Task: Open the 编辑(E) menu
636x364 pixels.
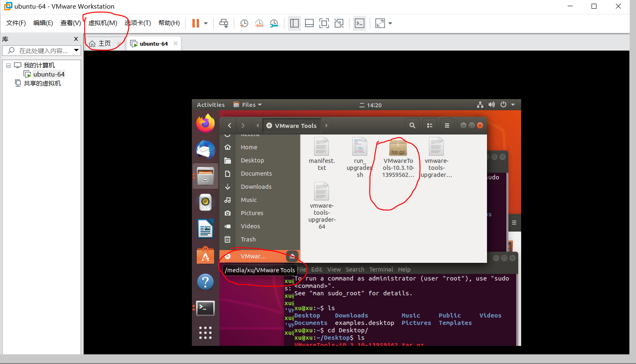Action: pos(43,23)
